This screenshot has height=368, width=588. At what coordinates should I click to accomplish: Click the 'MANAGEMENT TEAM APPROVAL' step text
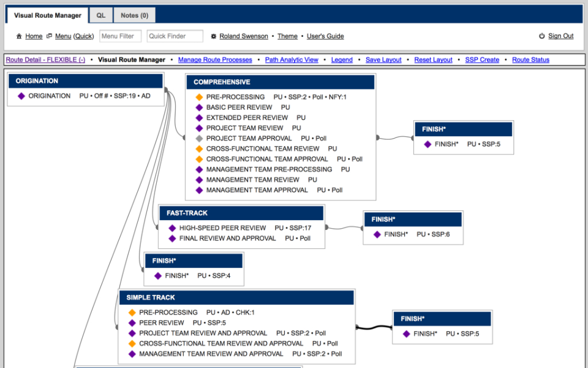pos(257,190)
